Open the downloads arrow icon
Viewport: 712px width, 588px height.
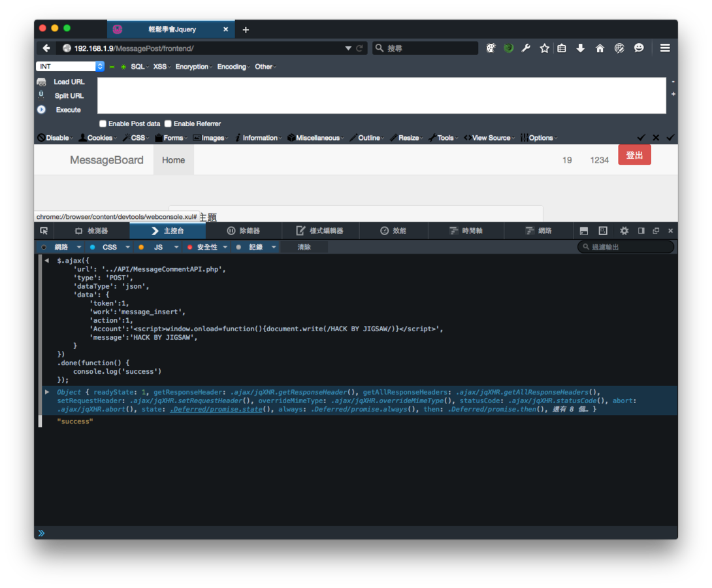[580, 48]
